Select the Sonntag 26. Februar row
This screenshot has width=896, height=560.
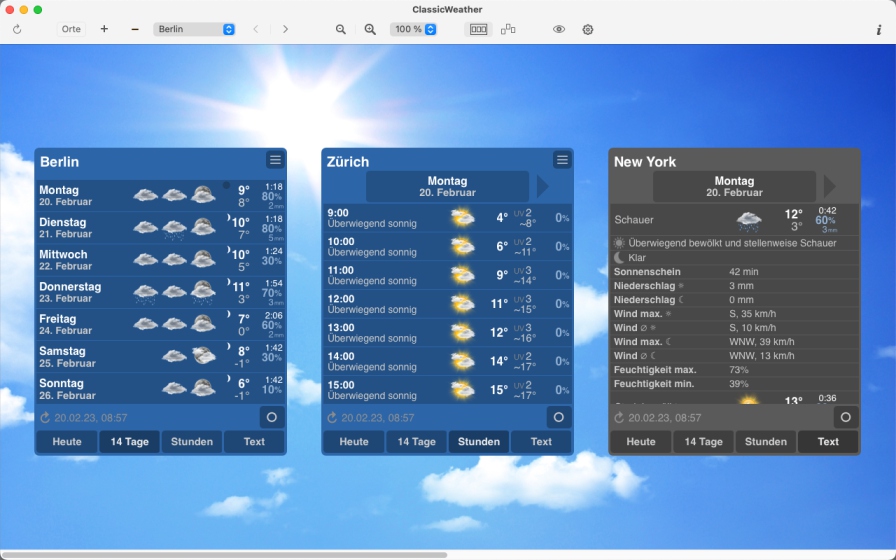161,389
